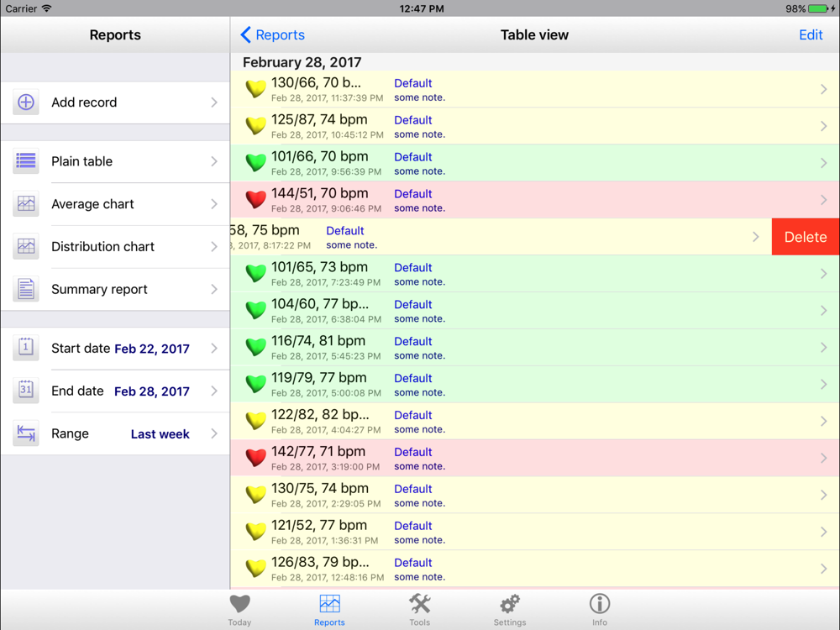This screenshot has width=840, height=630.
Task: Click the red heart on 142/77 record
Action: (x=255, y=458)
